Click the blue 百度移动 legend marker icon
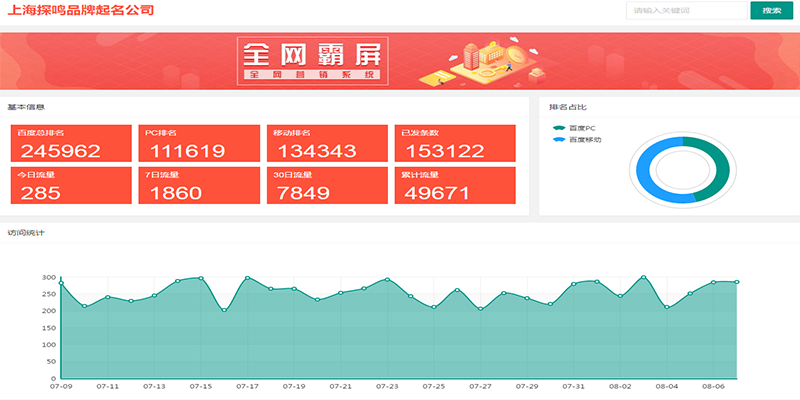The width and height of the screenshot is (800, 400). click(x=559, y=140)
